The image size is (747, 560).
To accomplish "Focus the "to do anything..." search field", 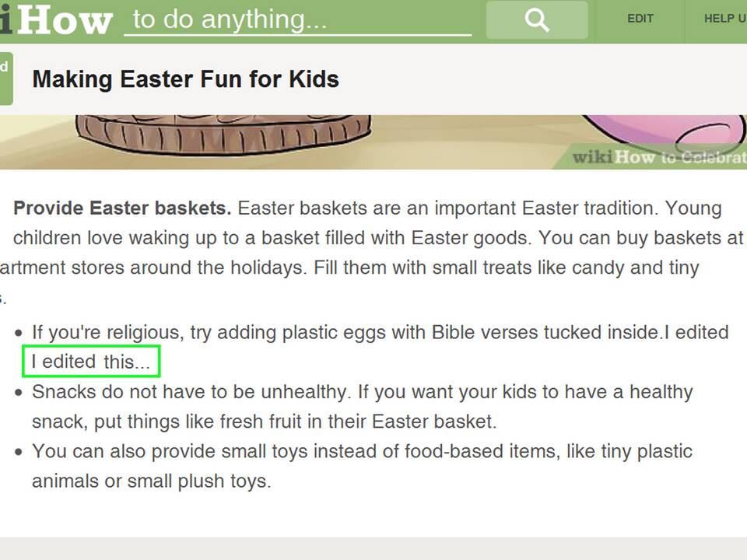I will pyautogui.click(x=297, y=20).
